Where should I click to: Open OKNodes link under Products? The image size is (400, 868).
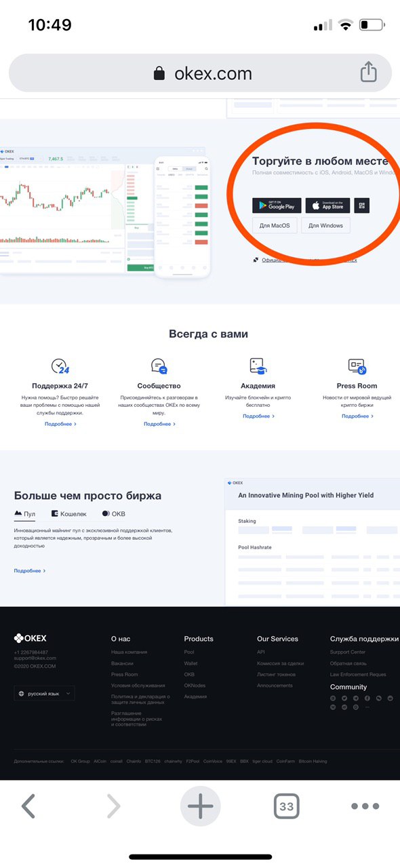pos(195,686)
